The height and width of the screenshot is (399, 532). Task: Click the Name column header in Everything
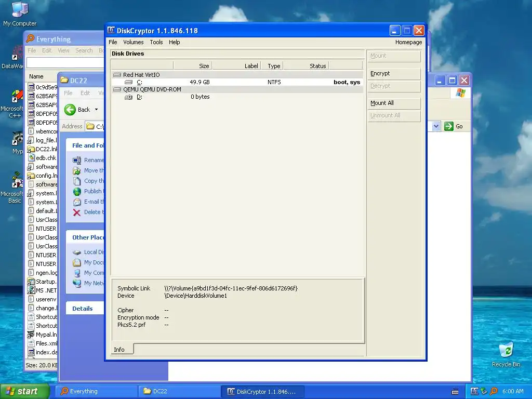(36, 77)
